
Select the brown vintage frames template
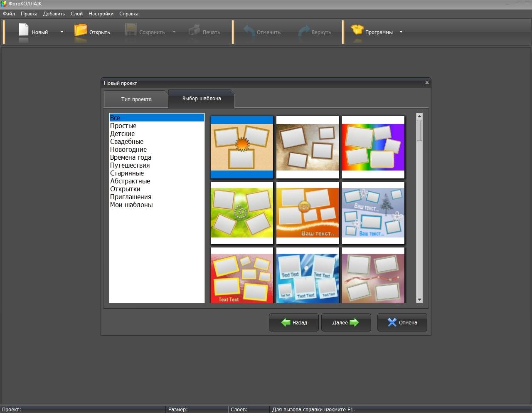pyautogui.click(x=308, y=147)
